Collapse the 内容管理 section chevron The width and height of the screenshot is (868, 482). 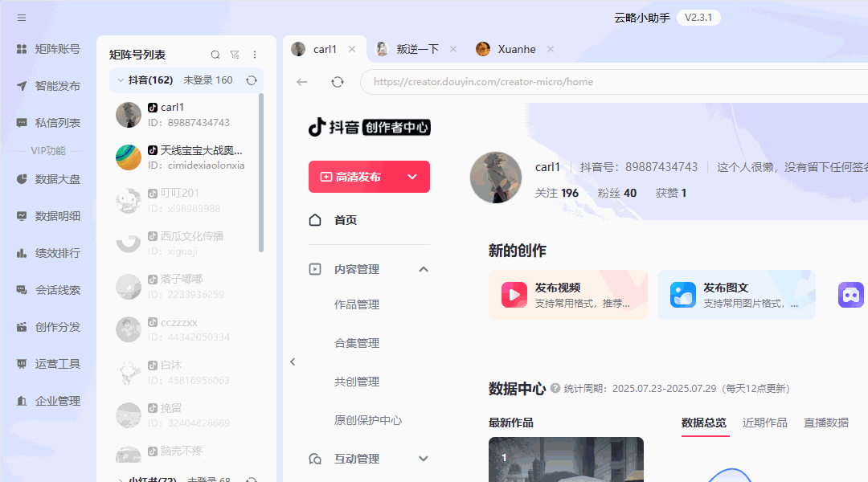[x=424, y=269]
